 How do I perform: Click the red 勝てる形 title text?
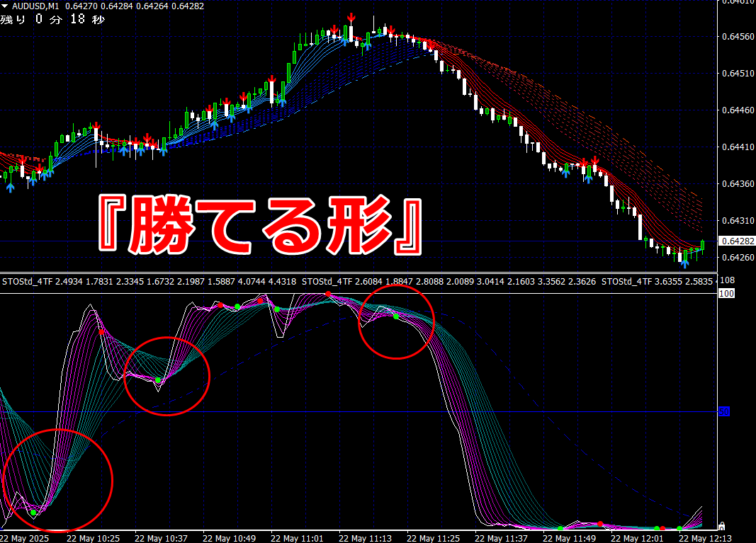(x=261, y=225)
